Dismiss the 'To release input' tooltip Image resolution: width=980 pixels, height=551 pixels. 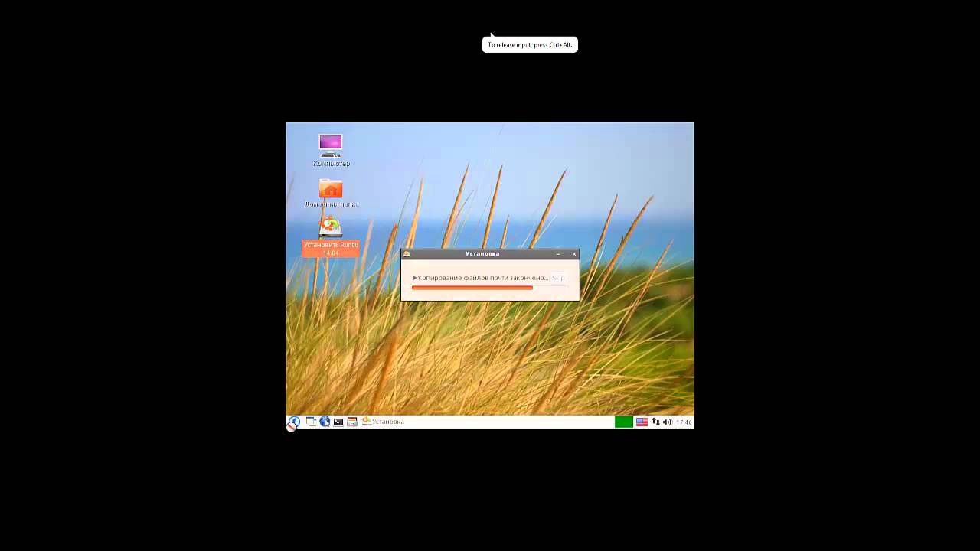pyautogui.click(x=530, y=44)
